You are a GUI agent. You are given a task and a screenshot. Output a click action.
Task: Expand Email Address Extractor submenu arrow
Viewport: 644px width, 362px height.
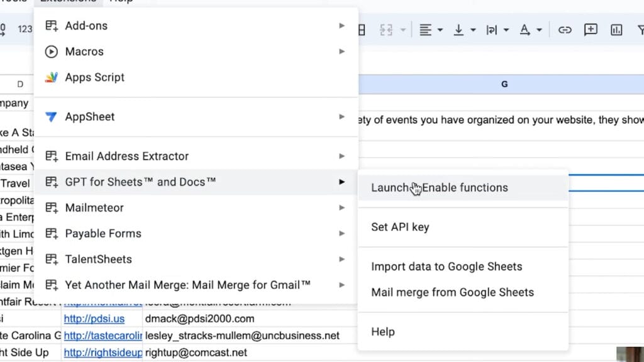pyautogui.click(x=341, y=156)
